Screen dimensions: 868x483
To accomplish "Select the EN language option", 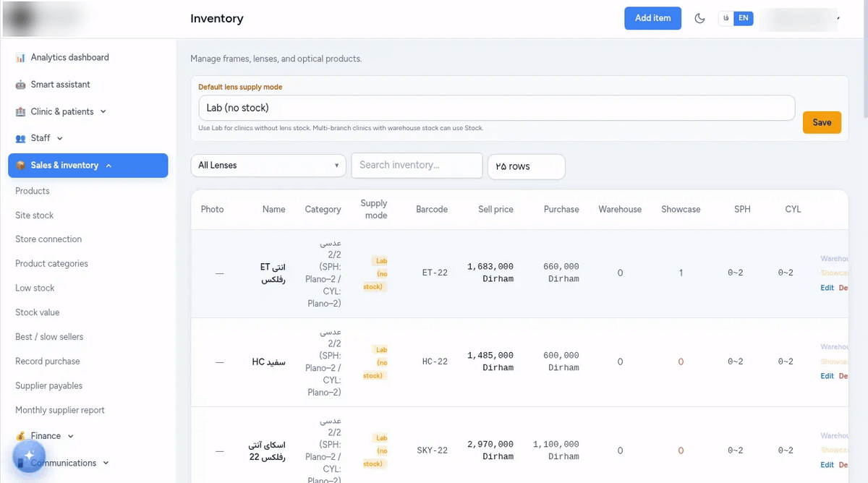I will pos(744,18).
